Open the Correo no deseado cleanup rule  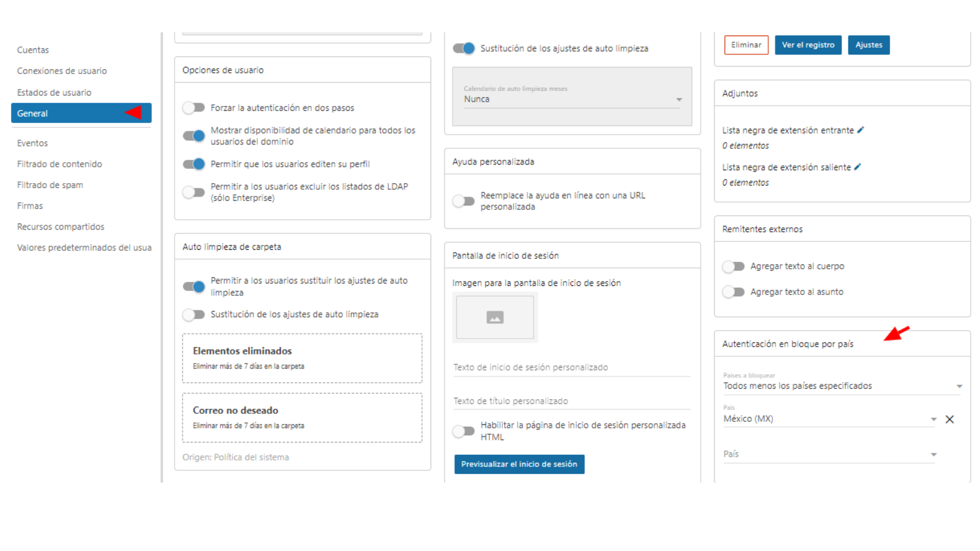[302, 418]
